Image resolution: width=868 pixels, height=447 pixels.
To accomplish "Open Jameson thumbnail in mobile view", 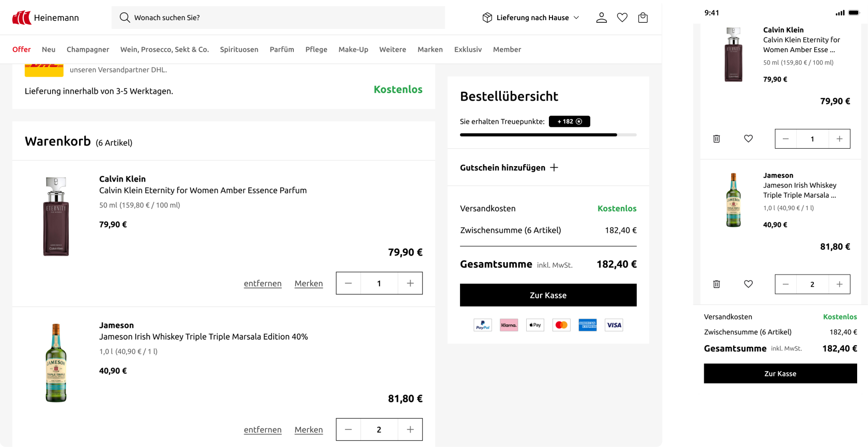I will pyautogui.click(x=733, y=200).
